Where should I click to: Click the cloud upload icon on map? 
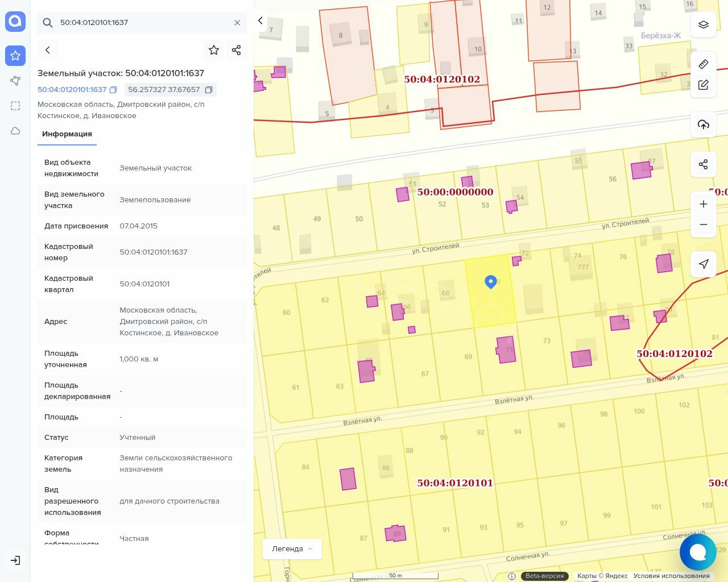tap(703, 124)
